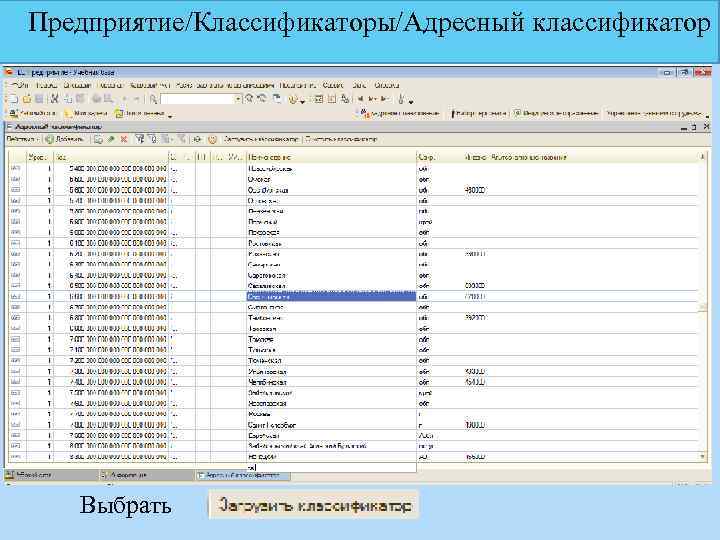Select the Санкт-Петербург row
Viewport: 720px width, 540px height.
point(354,425)
